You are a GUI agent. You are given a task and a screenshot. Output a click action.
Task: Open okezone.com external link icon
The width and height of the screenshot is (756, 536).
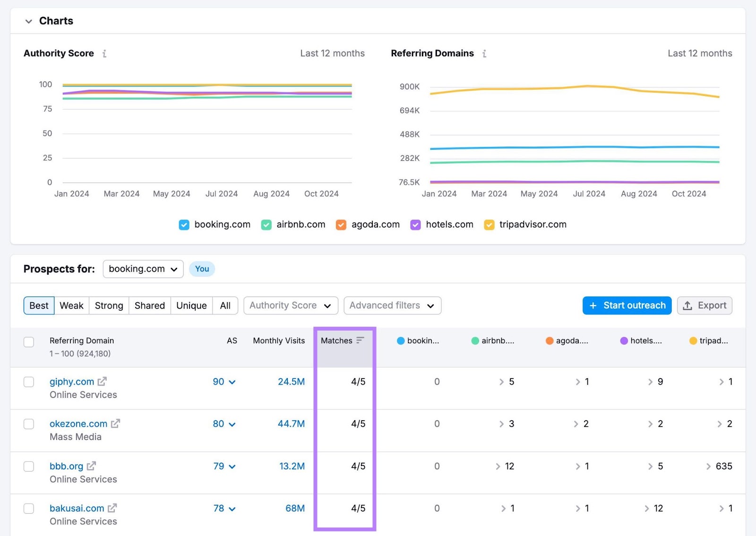point(115,424)
